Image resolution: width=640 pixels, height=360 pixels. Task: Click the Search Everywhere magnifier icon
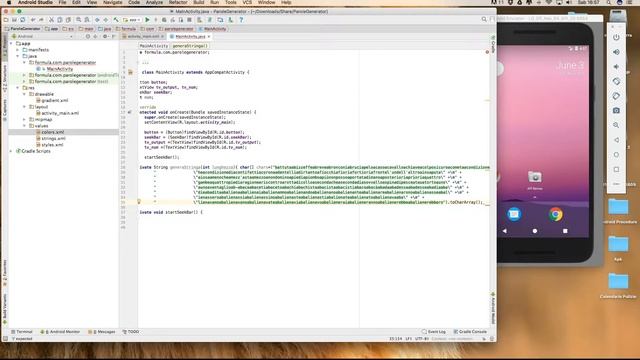tap(484, 19)
